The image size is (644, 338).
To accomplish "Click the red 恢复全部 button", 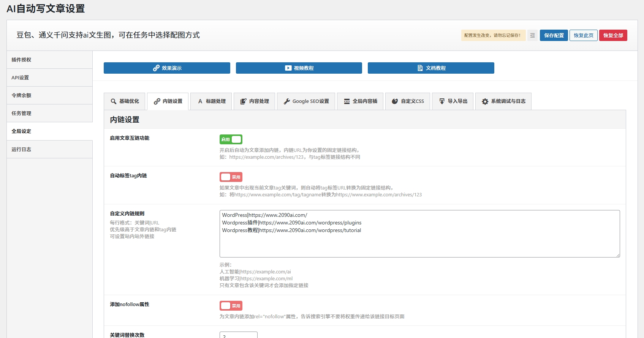I will click(613, 35).
